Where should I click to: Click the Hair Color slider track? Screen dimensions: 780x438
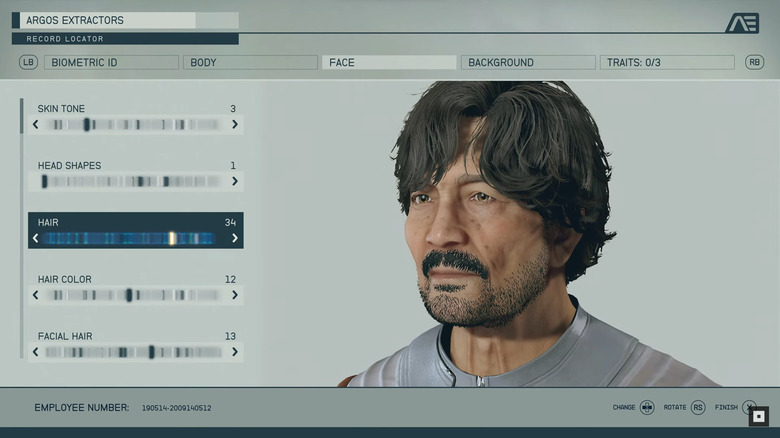[x=135, y=296]
